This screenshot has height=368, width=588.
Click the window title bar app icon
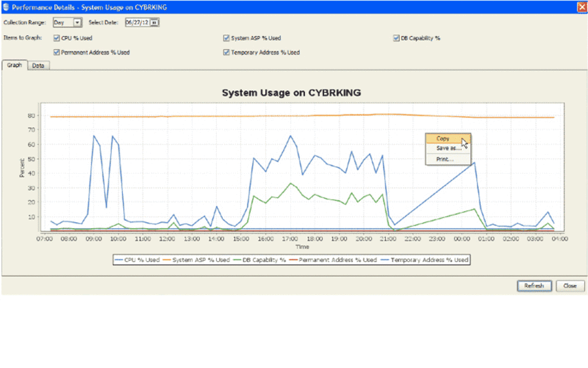pyautogui.click(x=6, y=7)
